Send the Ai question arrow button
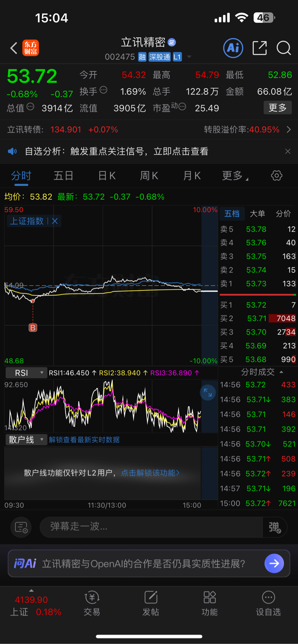The height and width of the screenshot is (644, 298). tap(274, 563)
